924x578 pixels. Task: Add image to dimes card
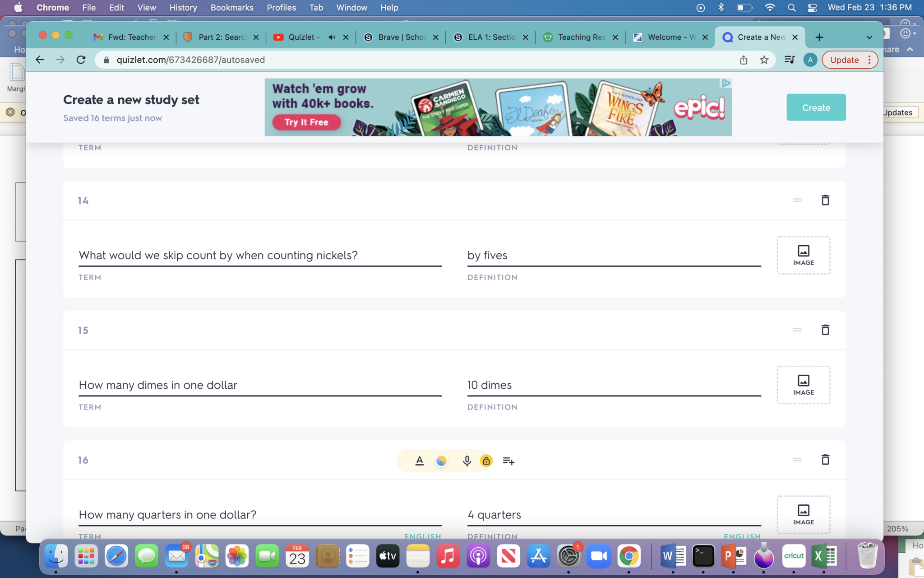803,385
